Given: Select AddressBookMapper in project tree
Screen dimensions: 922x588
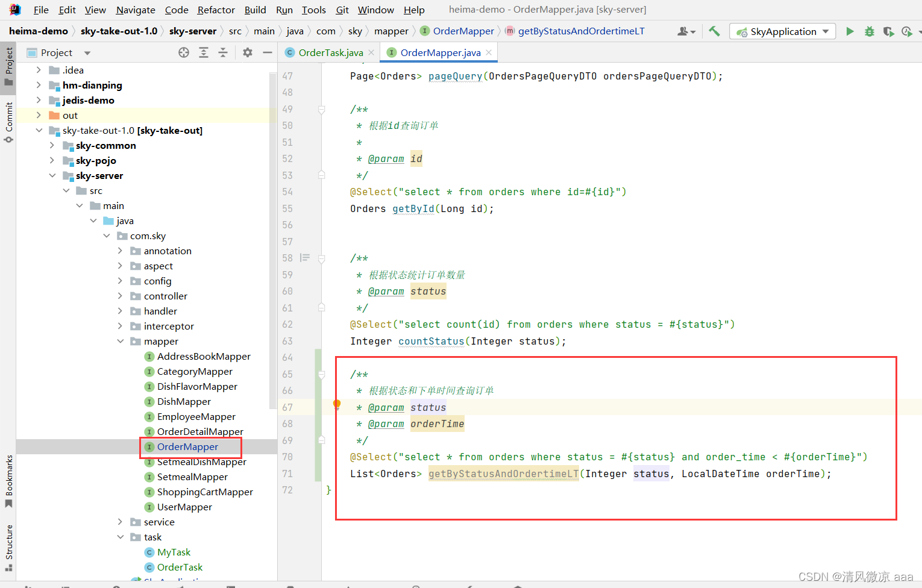Looking at the screenshot, I should [x=204, y=356].
